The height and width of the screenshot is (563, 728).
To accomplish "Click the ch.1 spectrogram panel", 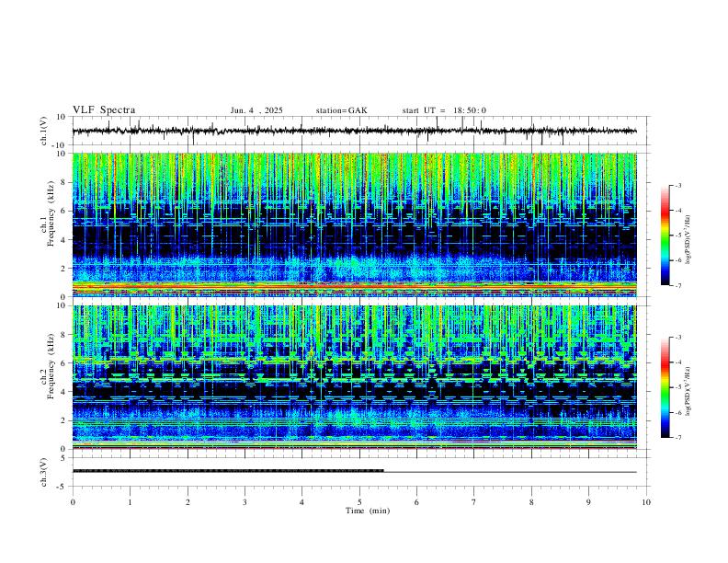I will click(x=354, y=224).
